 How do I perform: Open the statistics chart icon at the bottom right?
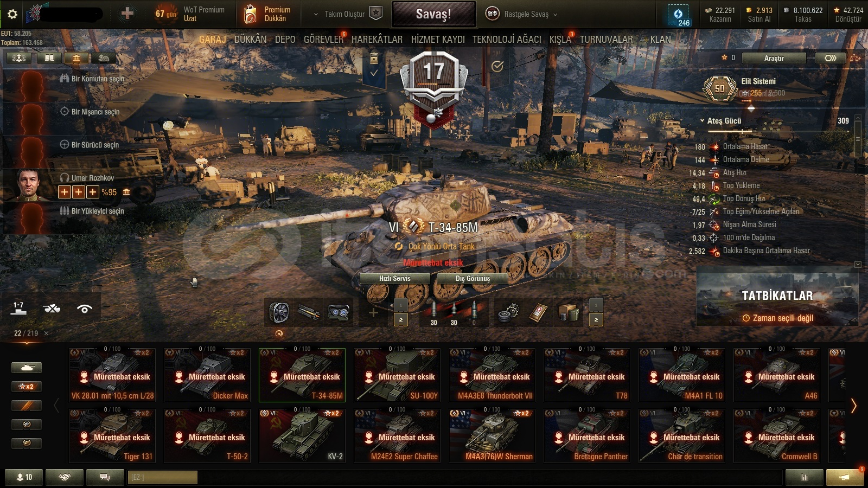805,477
